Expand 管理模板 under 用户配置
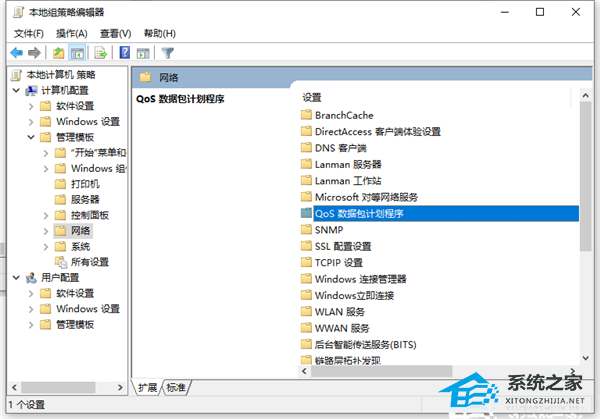 click(31, 325)
